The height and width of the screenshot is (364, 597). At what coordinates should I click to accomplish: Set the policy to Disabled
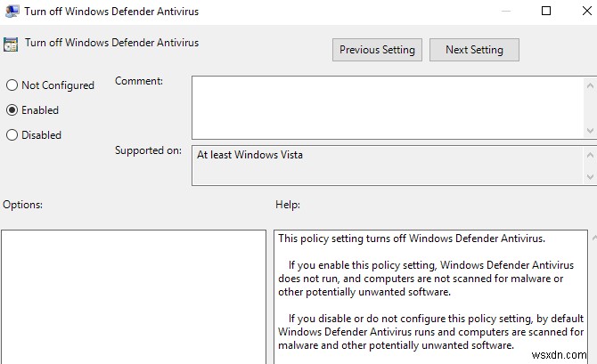(x=12, y=135)
